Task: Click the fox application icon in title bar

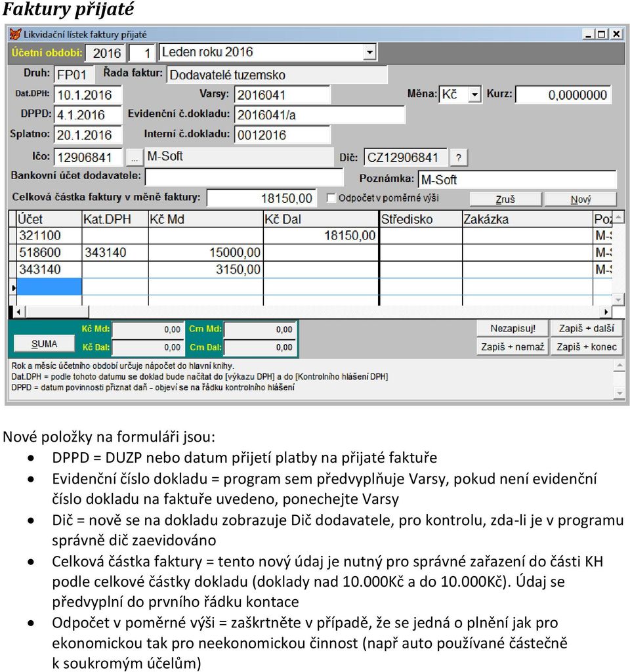Action: coord(16,34)
